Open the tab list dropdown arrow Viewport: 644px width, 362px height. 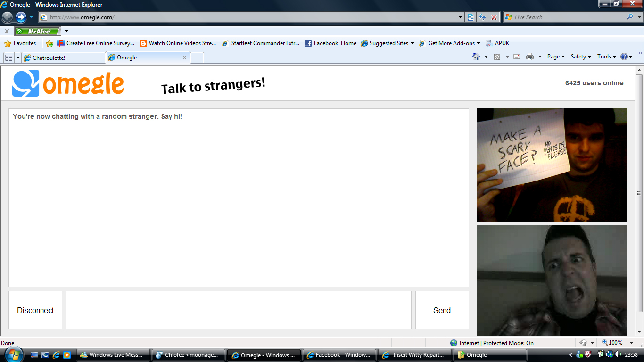coord(18,58)
